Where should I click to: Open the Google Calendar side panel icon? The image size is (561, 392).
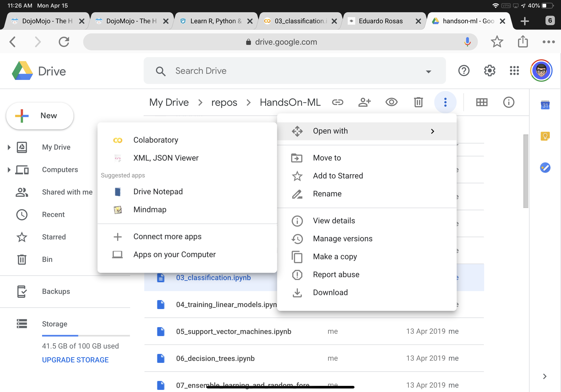tap(545, 105)
